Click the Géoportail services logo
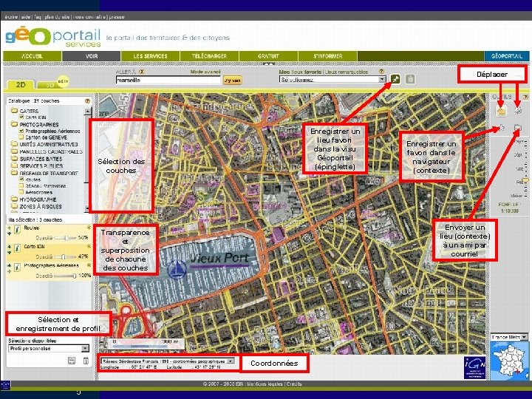Screen dimensions: 532x399 53,37
